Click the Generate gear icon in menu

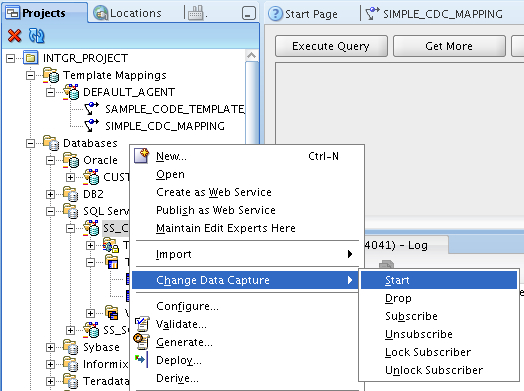click(142, 342)
